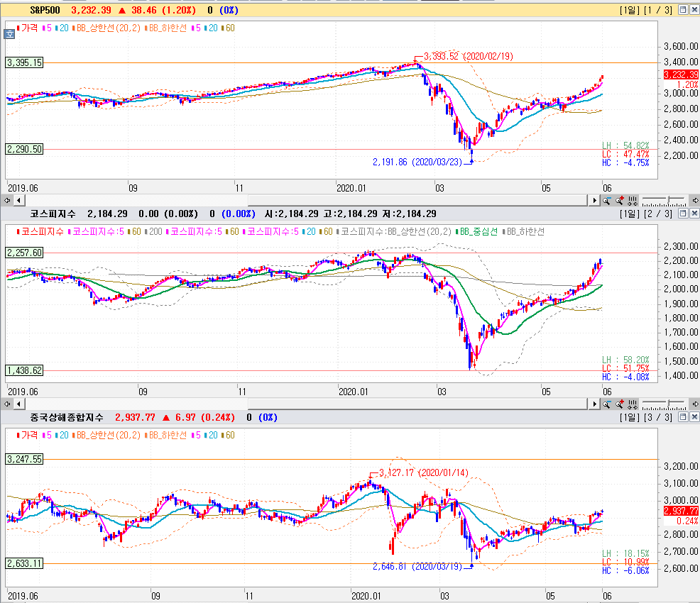The image size is (700, 603).
Task: Click the 중국상해종합지수 title in the header
Action: pos(67,417)
